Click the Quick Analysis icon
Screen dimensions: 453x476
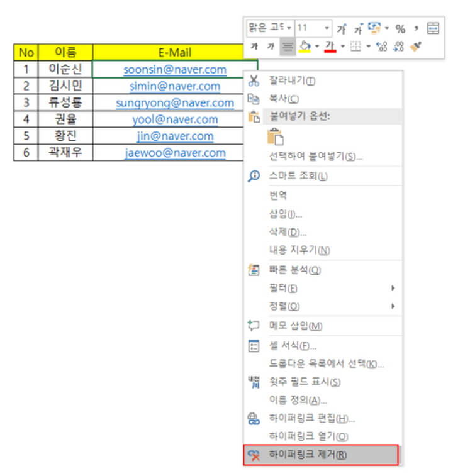coord(254,270)
